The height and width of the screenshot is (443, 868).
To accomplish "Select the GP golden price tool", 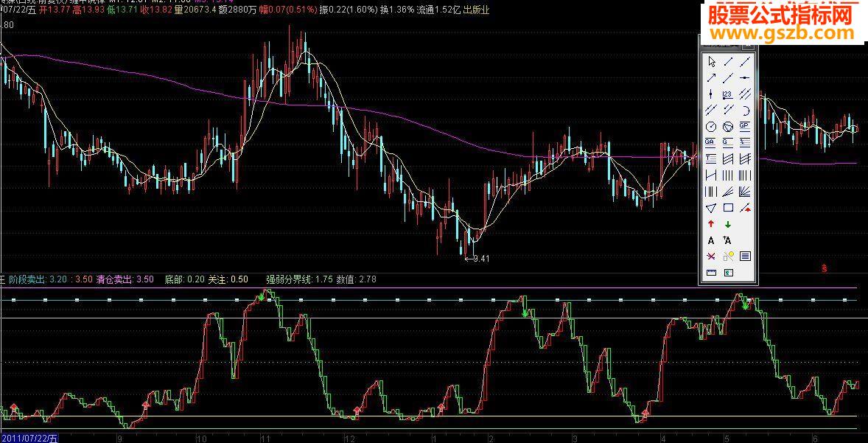I will (744, 126).
